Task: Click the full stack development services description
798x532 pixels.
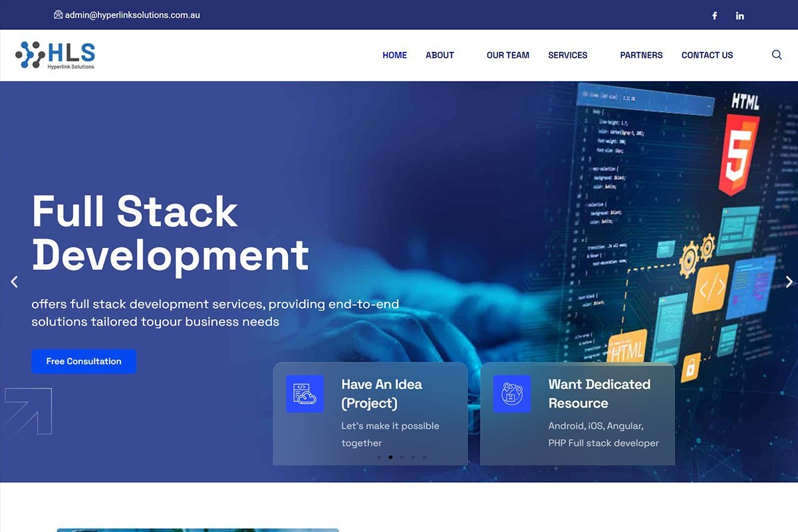Action: coord(215,313)
